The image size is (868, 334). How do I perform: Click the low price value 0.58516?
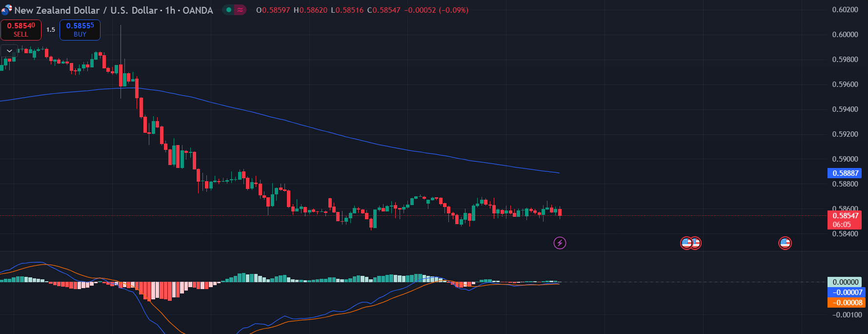(x=349, y=10)
